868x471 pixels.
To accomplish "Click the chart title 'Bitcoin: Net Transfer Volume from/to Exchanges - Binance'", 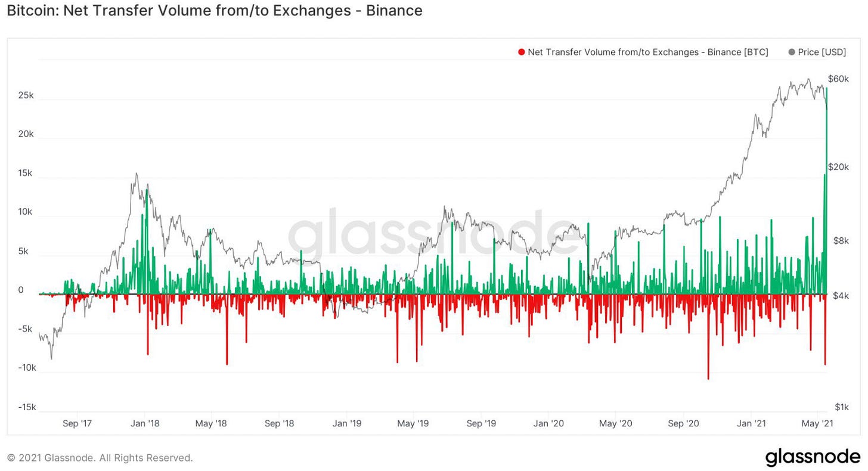I will click(215, 11).
